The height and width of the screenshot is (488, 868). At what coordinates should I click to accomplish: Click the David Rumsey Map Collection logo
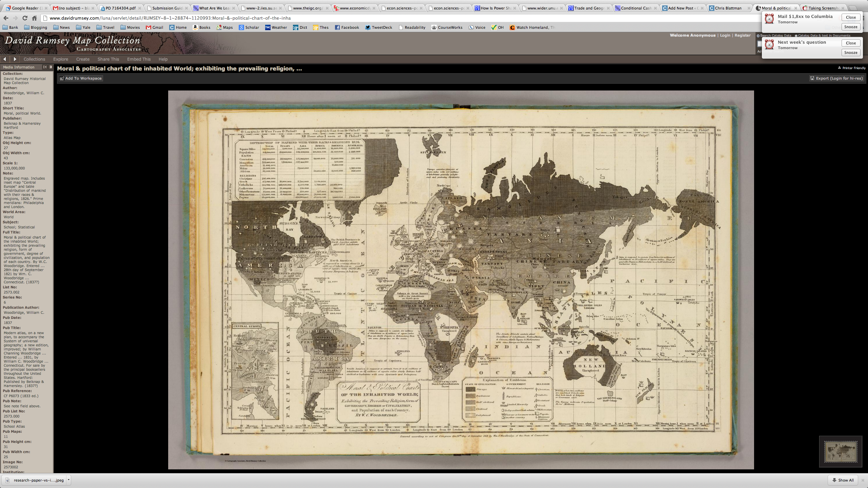(73, 43)
